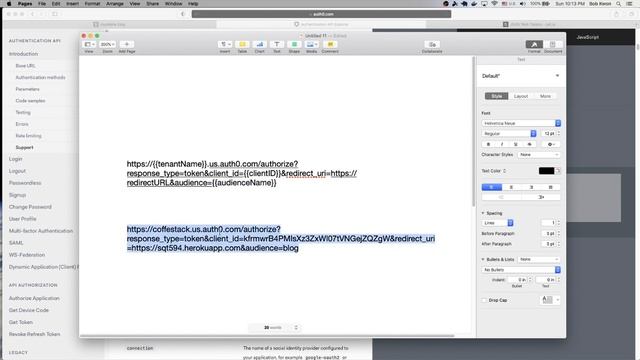Open the Arrange menu
The image size is (640, 360).
point(115,4)
